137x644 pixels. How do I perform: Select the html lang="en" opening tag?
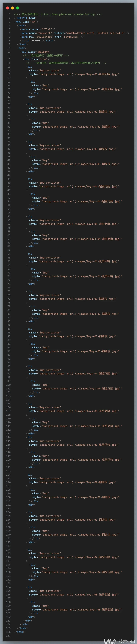point(26,22)
